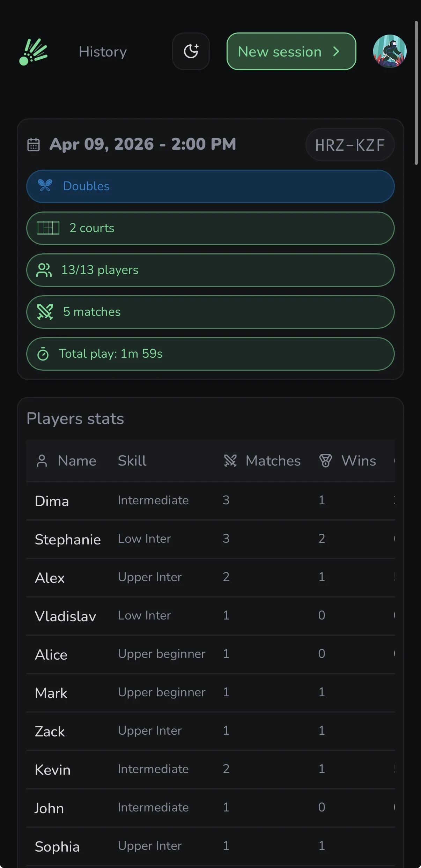Expand the New session button chevron
The width and height of the screenshot is (421, 868).
(x=336, y=51)
